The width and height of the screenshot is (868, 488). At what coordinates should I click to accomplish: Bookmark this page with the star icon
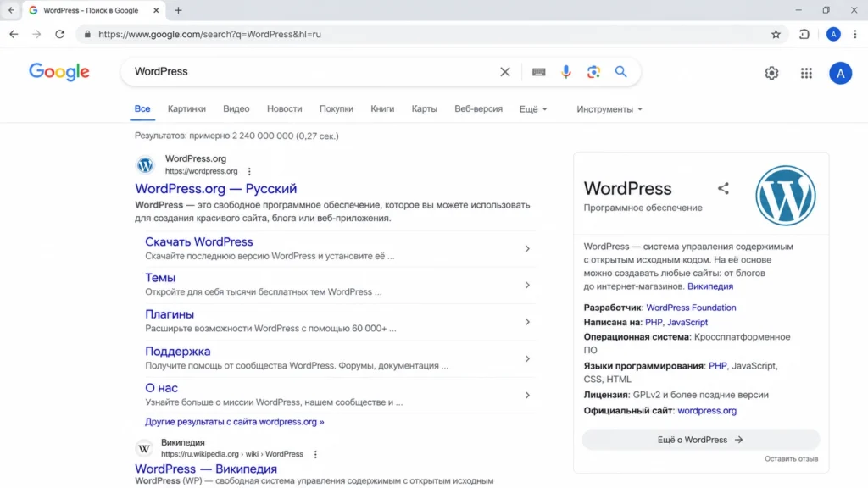click(776, 34)
